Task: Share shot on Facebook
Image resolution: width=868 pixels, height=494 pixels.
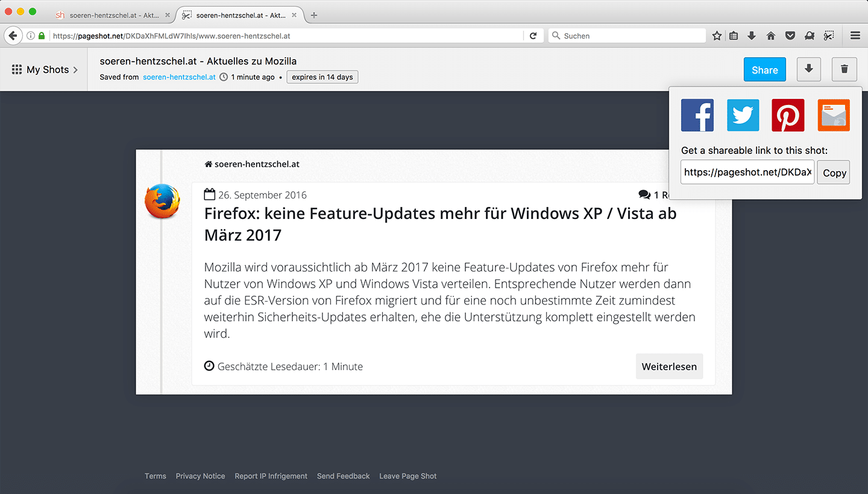Action: [x=697, y=115]
